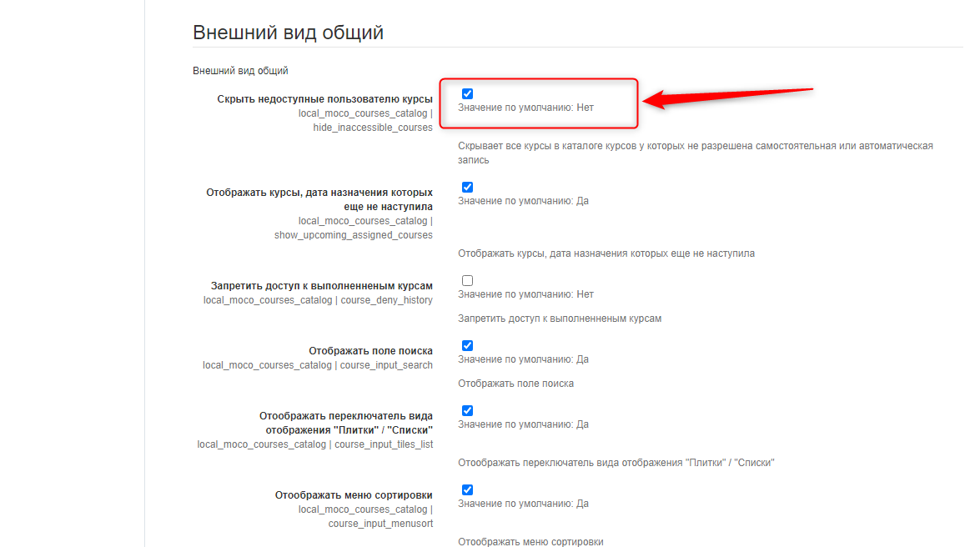This screenshot has width=980, height=547.
Task: Disable showing upcoming assigned courses checkbox
Action: [467, 188]
